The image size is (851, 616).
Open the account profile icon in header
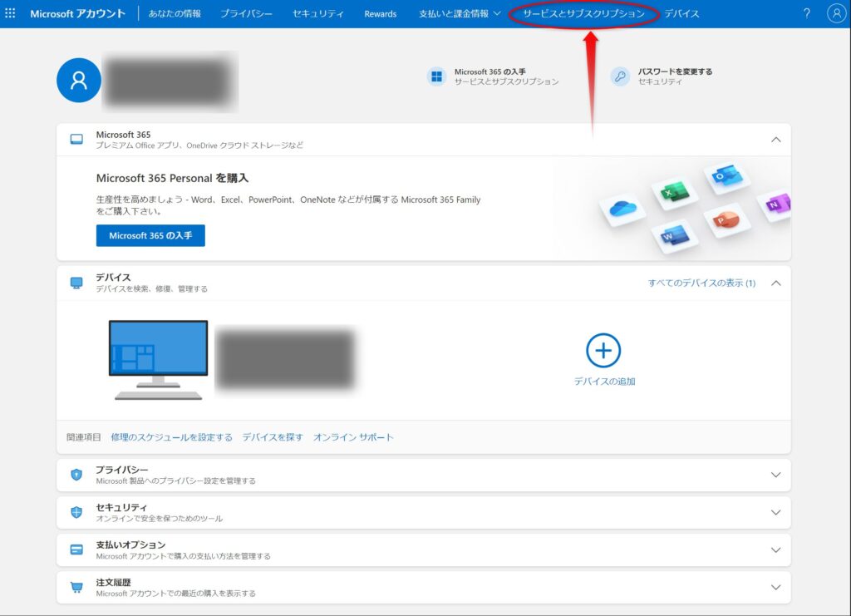[836, 13]
